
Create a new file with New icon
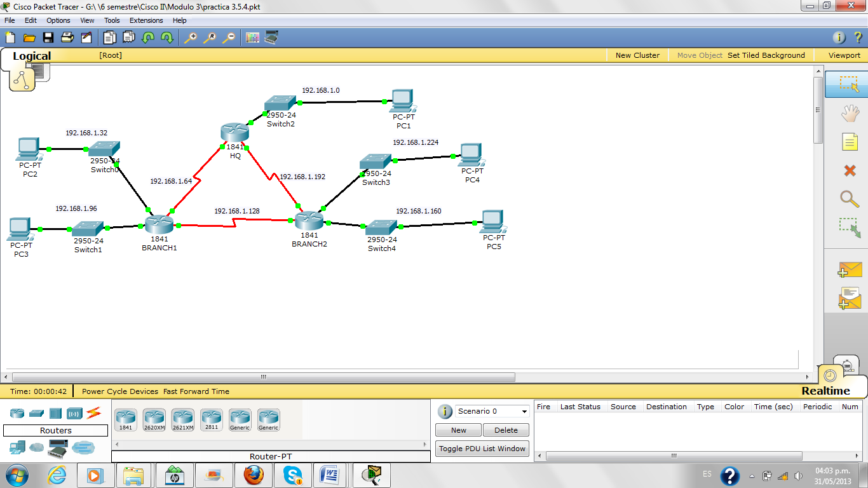pos(10,37)
